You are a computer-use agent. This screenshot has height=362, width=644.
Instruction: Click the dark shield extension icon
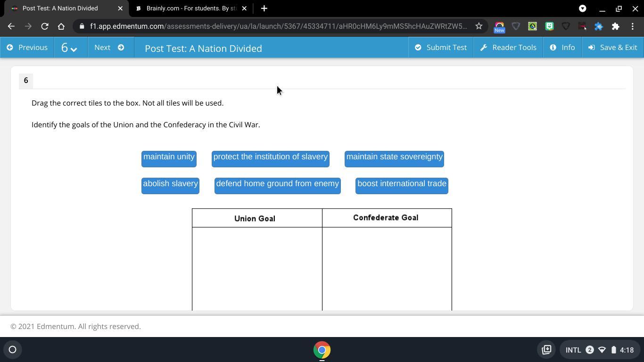pos(566,26)
